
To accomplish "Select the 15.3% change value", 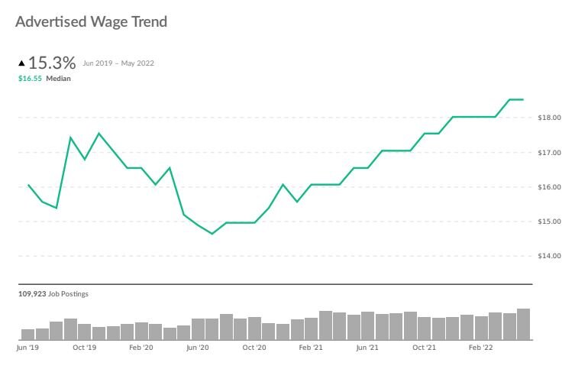I will tap(52, 62).
